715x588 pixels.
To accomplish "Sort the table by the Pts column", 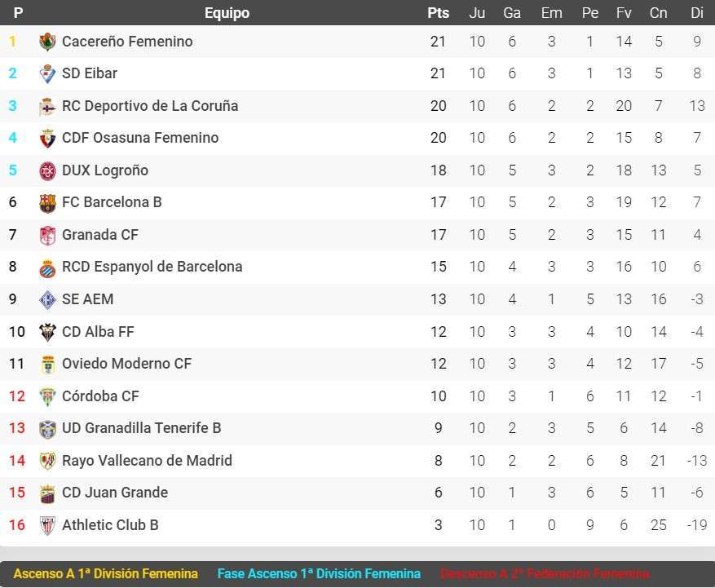I will (x=438, y=13).
